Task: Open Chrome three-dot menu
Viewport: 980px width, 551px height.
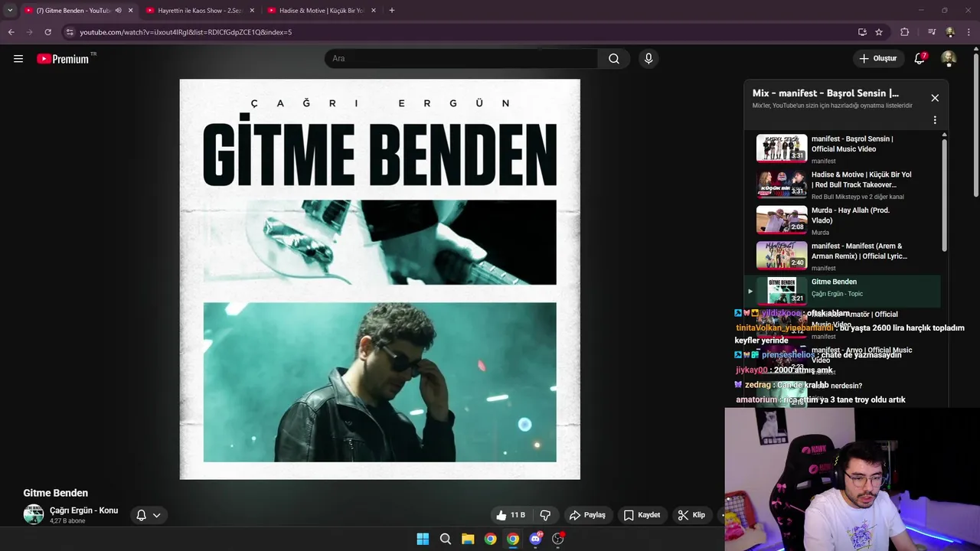Action: click(x=969, y=32)
